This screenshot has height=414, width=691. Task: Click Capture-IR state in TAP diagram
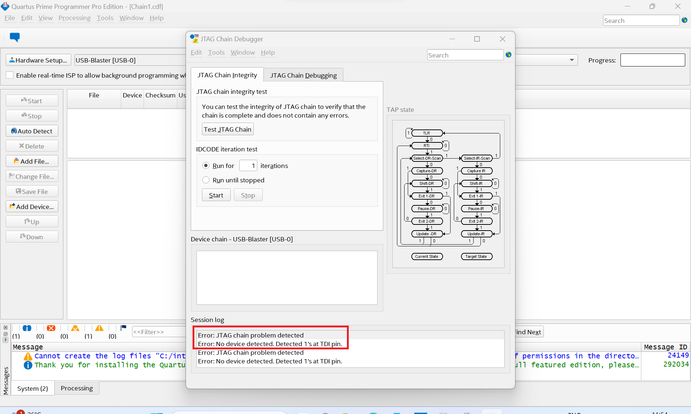(476, 171)
